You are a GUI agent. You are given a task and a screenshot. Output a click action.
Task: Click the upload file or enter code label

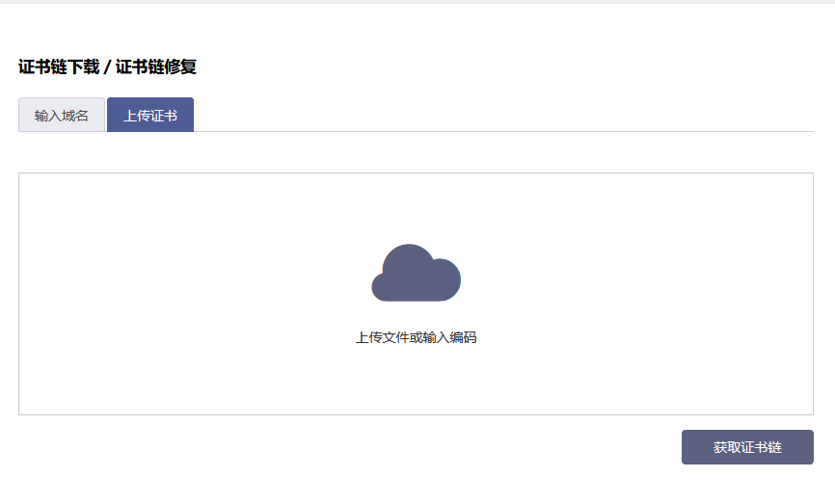pyautogui.click(x=416, y=337)
